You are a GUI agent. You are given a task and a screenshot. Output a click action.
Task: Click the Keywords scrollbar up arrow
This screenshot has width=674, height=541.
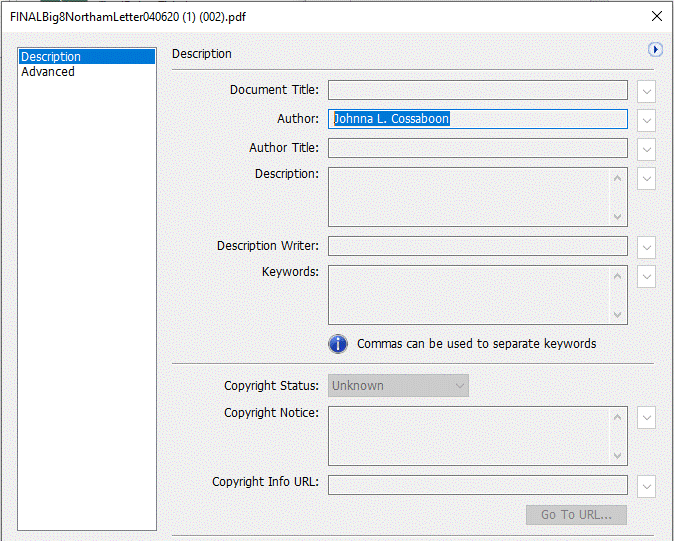click(617, 276)
